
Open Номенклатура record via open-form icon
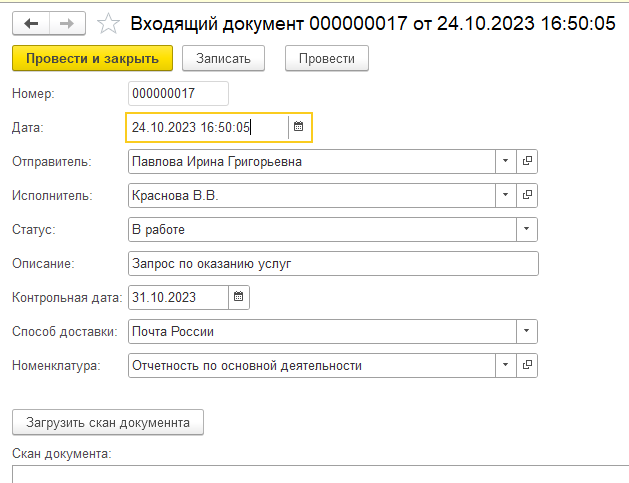[x=528, y=365]
